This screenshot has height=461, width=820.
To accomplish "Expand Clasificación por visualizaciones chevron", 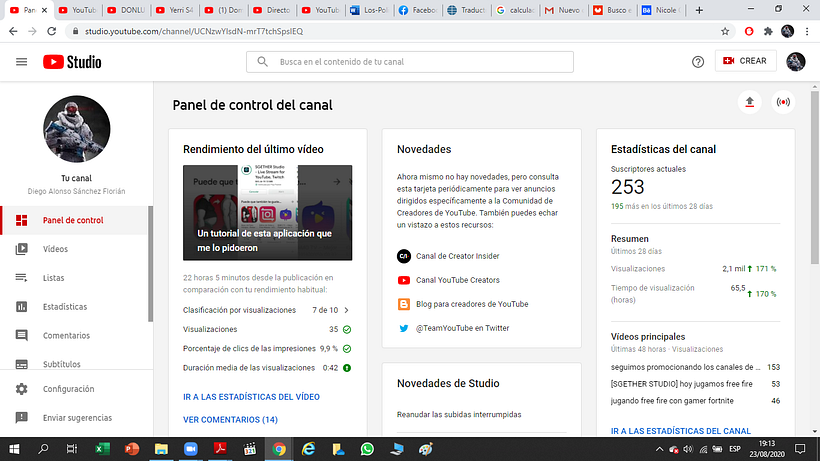I will click(x=346, y=310).
